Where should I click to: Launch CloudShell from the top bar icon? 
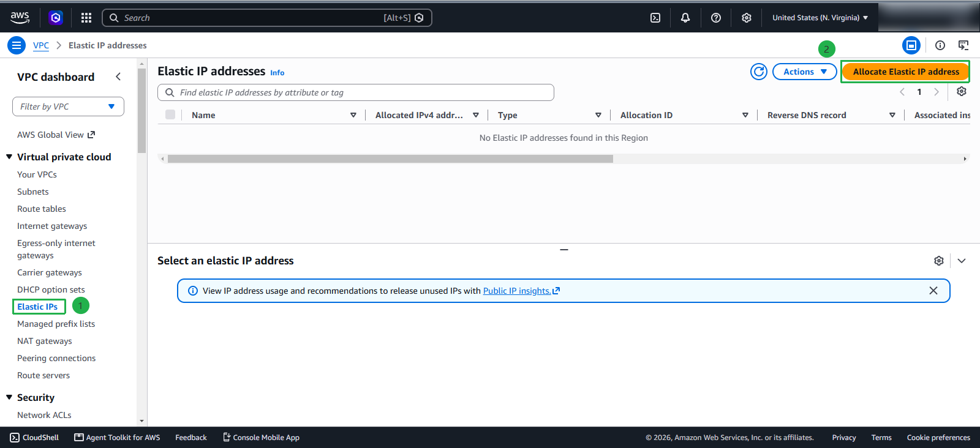[x=655, y=18]
